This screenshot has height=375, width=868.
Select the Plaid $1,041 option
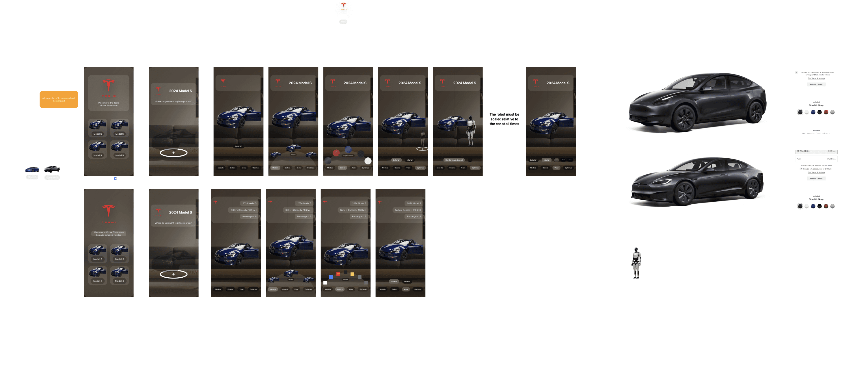tap(816, 159)
